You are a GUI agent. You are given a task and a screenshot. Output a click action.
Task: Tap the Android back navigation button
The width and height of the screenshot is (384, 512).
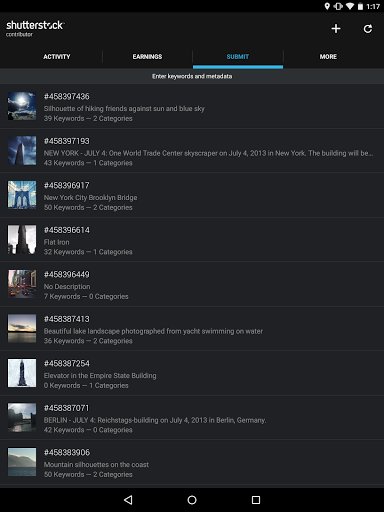click(x=128, y=500)
